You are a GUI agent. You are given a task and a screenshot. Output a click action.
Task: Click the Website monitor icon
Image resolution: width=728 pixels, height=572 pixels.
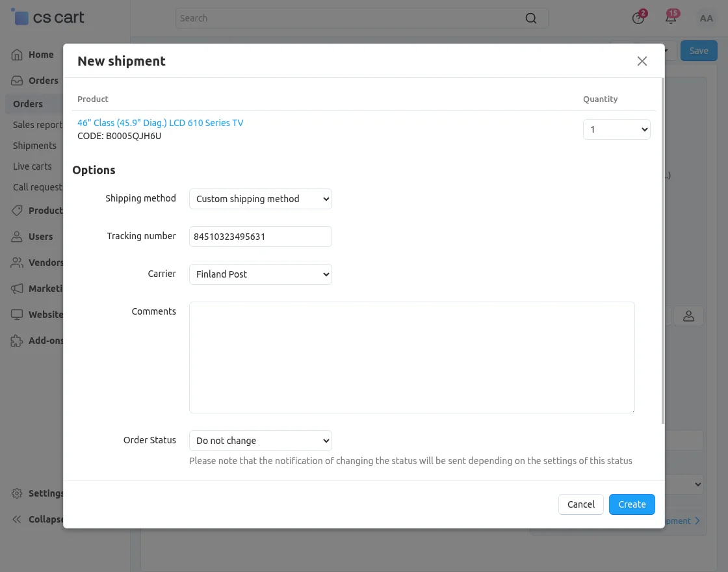[x=17, y=315]
